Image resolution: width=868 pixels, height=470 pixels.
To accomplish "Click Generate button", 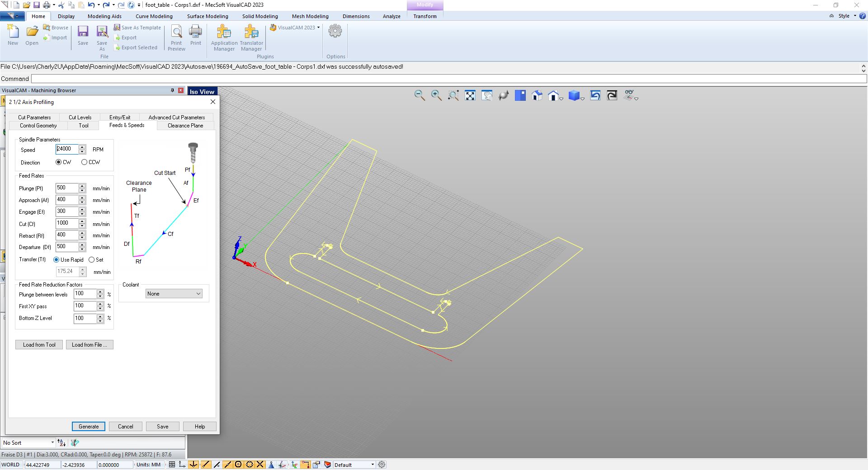I will tap(89, 427).
